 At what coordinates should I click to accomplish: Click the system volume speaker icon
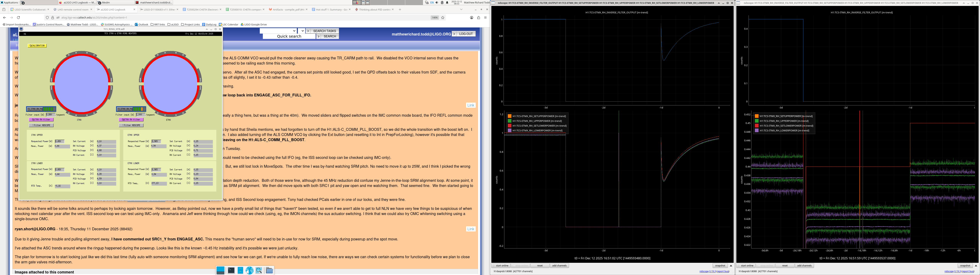point(437,2)
